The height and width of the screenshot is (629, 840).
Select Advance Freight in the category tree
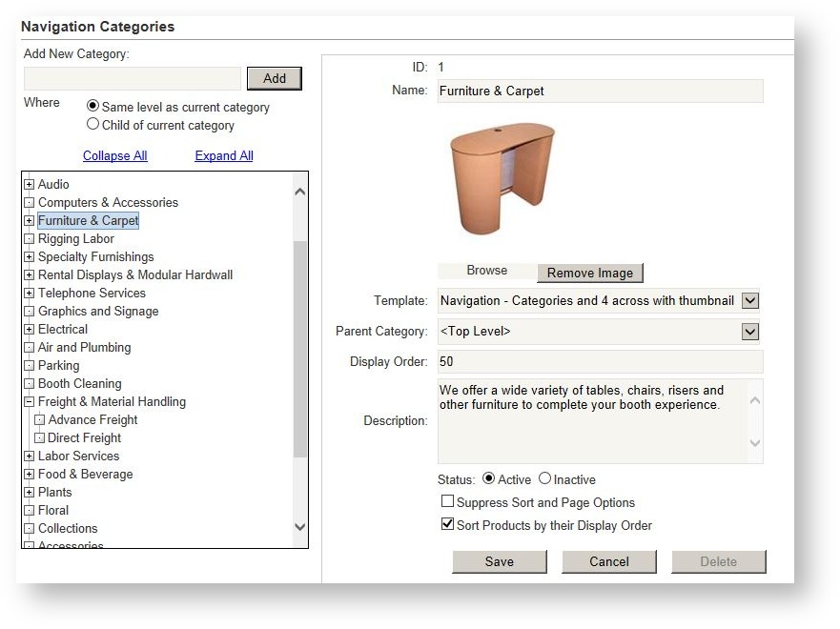pos(92,420)
